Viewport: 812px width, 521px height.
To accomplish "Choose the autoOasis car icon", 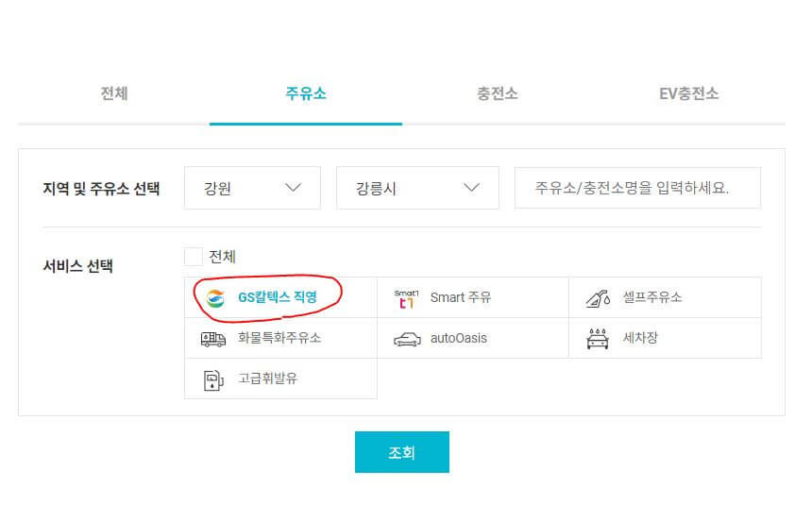I will click(x=407, y=340).
